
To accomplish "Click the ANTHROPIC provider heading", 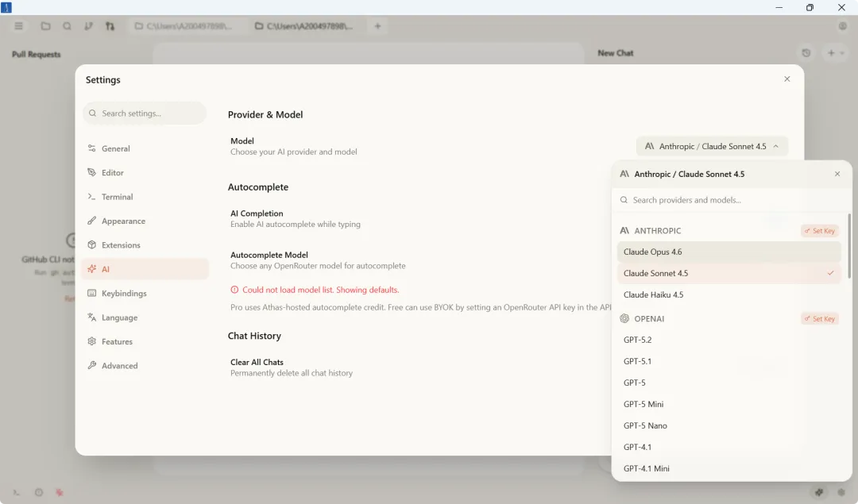I will [657, 231].
